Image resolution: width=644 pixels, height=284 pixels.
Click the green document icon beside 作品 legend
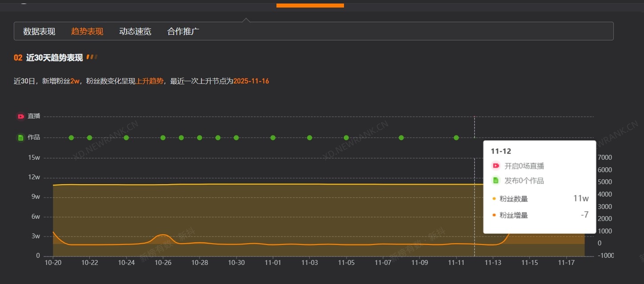20,137
